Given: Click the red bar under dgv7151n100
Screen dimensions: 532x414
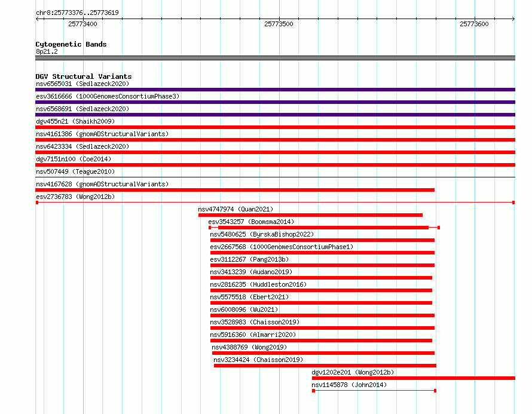Looking at the screenshot, I should coord(275,165).
